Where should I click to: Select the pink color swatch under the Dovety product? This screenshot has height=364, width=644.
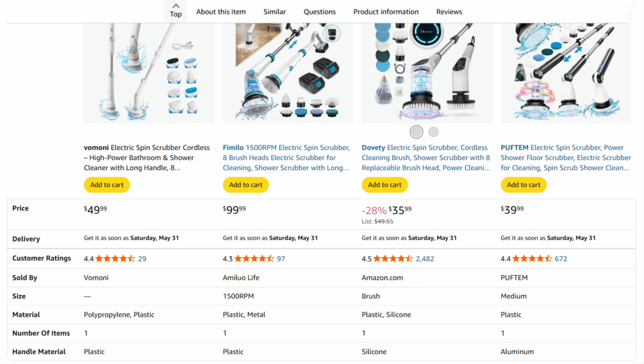[x=433, y=132]
